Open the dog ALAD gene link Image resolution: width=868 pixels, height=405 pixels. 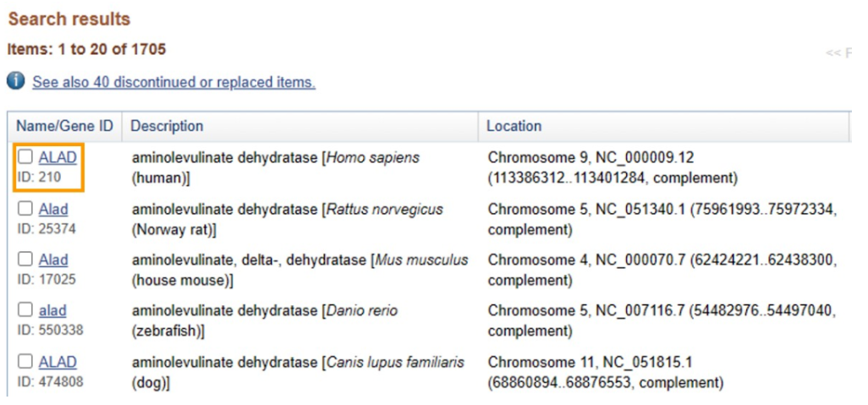click(x=58, y=362)
